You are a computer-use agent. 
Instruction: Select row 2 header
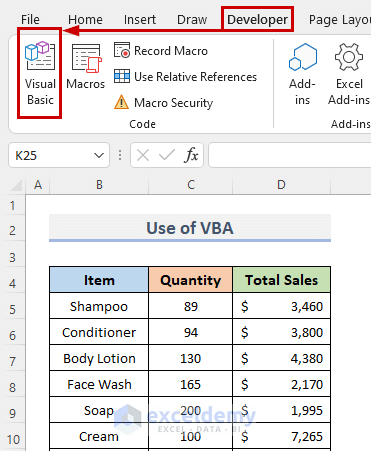pos(13,231)
